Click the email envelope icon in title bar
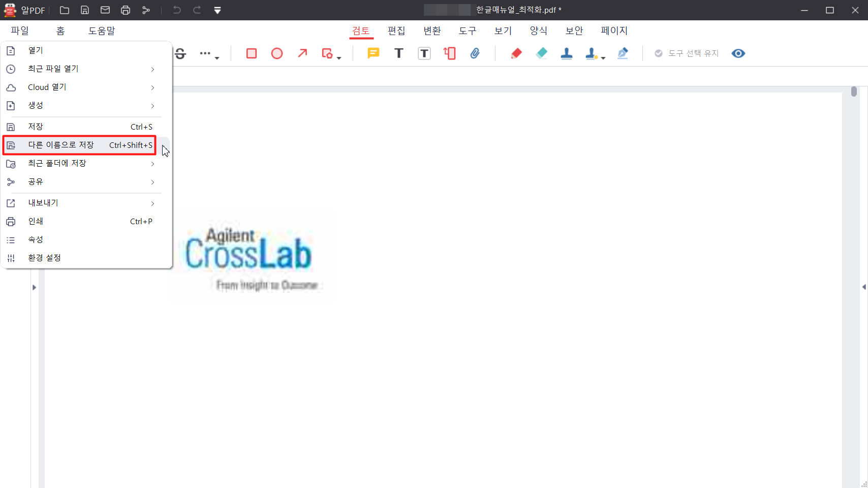This screenshot has height=488, width=868. coord(105,10)
